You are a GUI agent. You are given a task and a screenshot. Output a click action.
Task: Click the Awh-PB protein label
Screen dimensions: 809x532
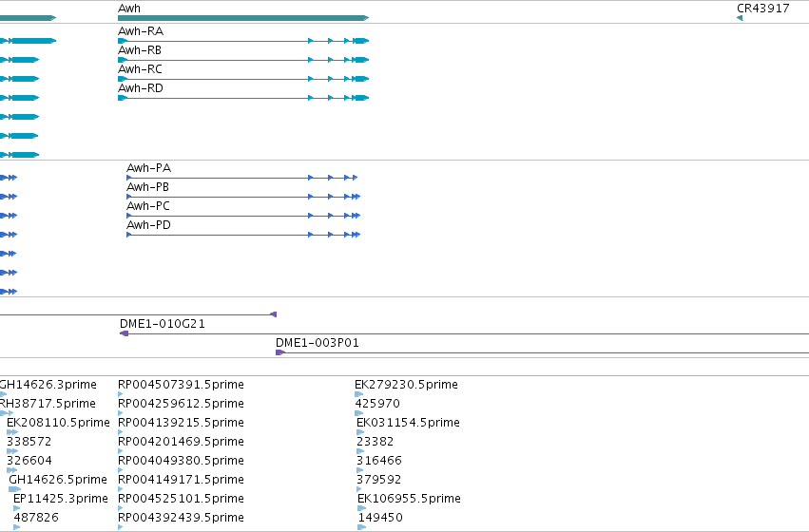pyautogui.click(x=147, y=187)
